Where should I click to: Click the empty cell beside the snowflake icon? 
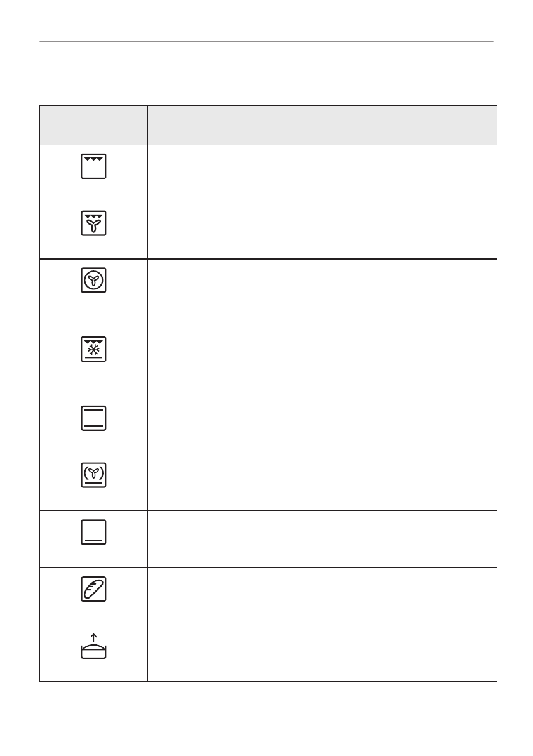point(321,362)
